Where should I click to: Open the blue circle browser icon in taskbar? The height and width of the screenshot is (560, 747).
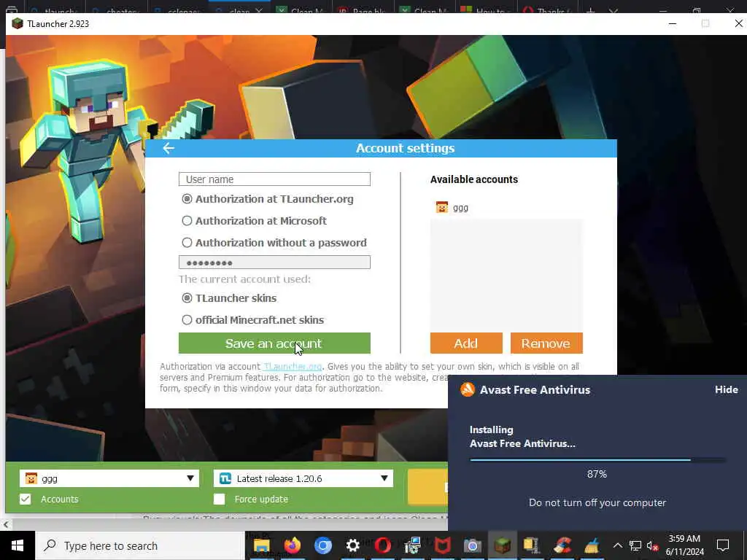322,545
